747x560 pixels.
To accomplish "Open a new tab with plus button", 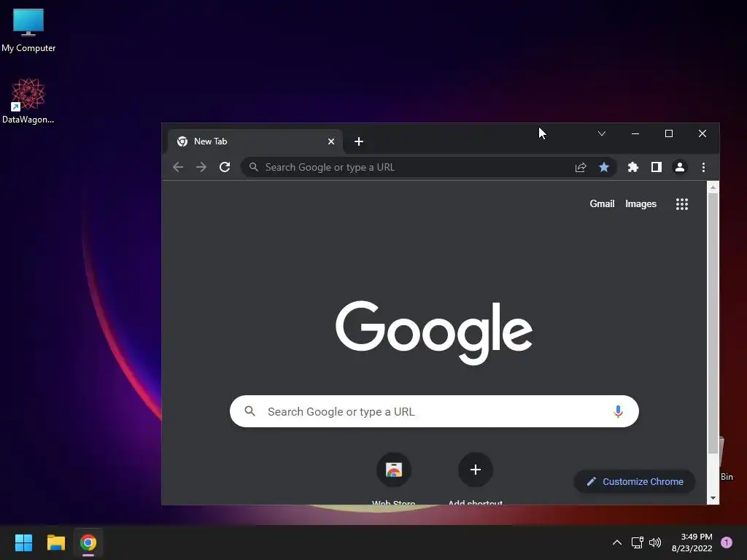I will (359, 141).
